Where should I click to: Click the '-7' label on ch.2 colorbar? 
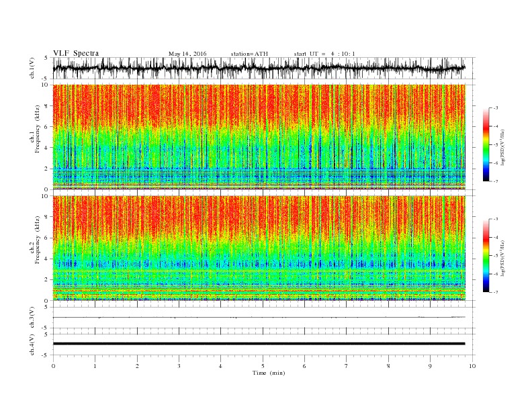pyautogui.click(x=495, y=292)
